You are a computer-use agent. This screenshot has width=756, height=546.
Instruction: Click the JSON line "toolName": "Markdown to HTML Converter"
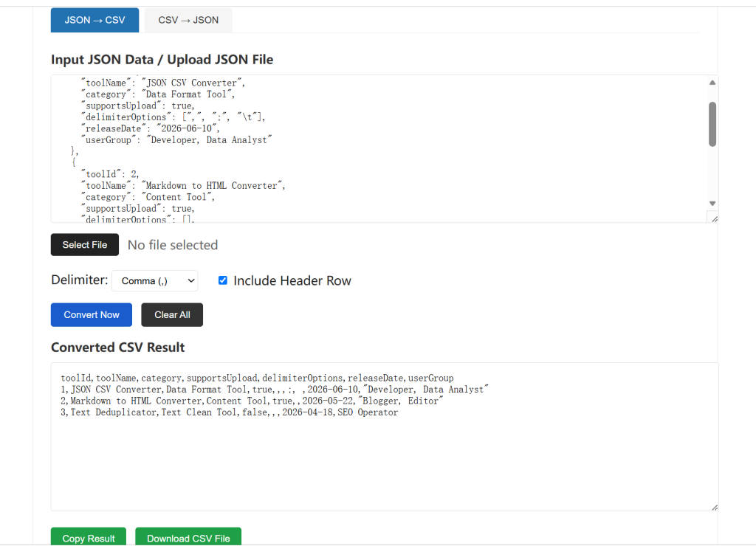tap(183, 186)
